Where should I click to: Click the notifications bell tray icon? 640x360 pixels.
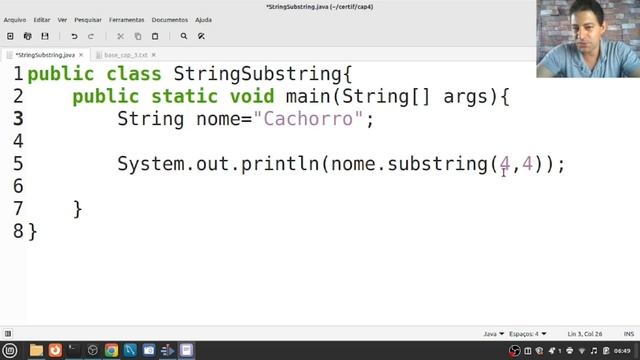pos(552,351)
